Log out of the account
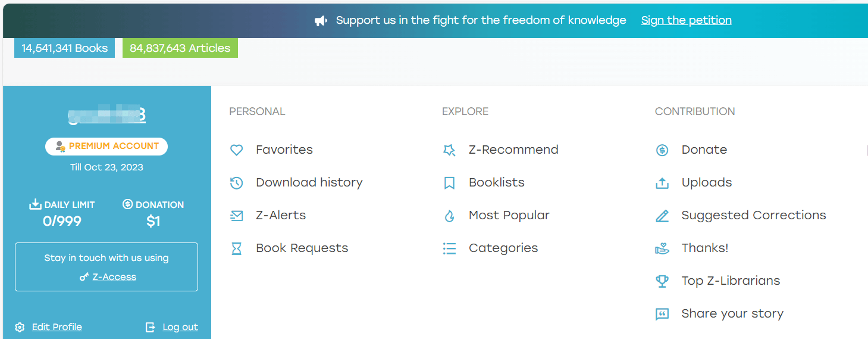The height and width of the screenshot is (339, 868). coord(180,327)
